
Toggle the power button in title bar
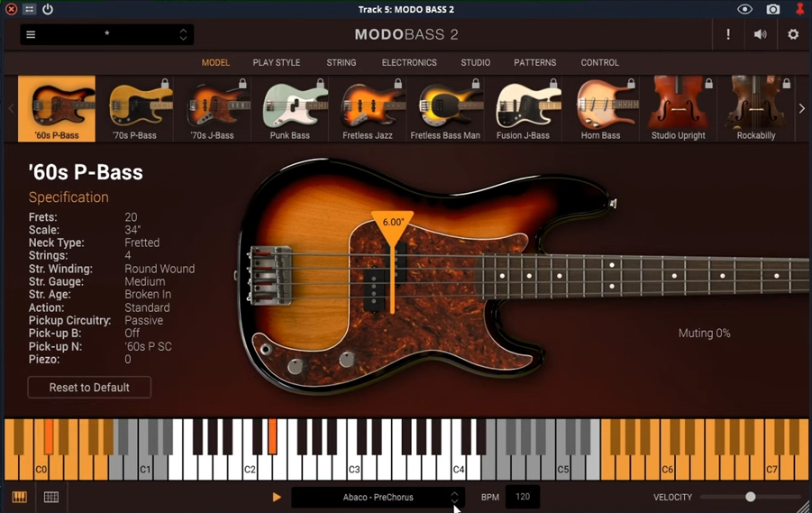point(48,9)
